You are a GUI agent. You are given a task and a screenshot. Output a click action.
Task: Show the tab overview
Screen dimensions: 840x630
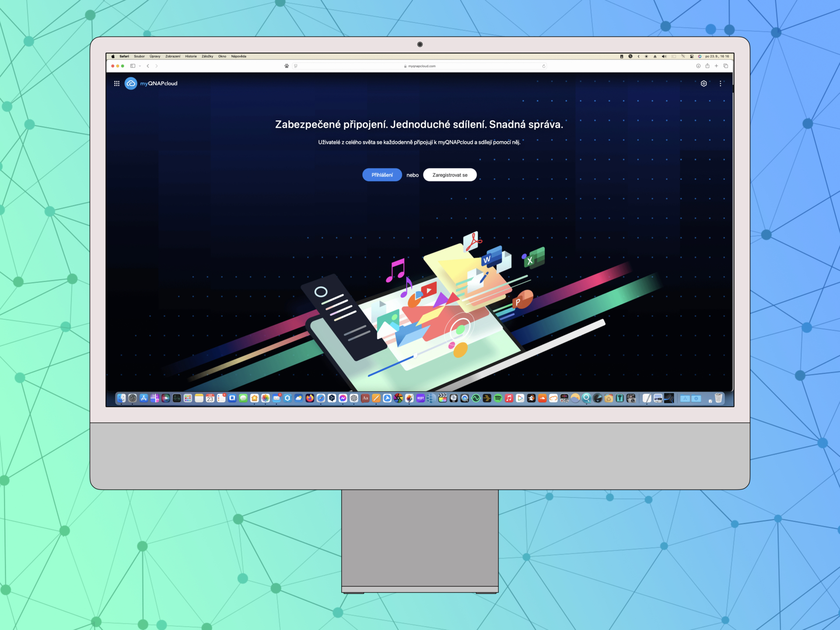(726, 66)
